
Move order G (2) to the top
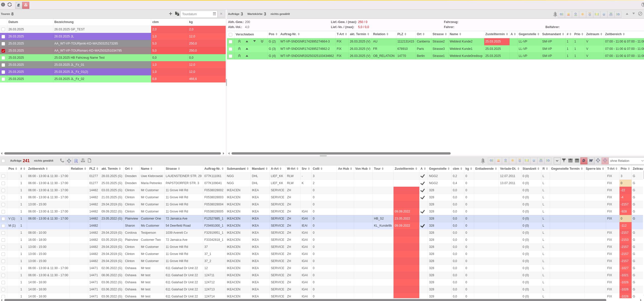[239, 41]
